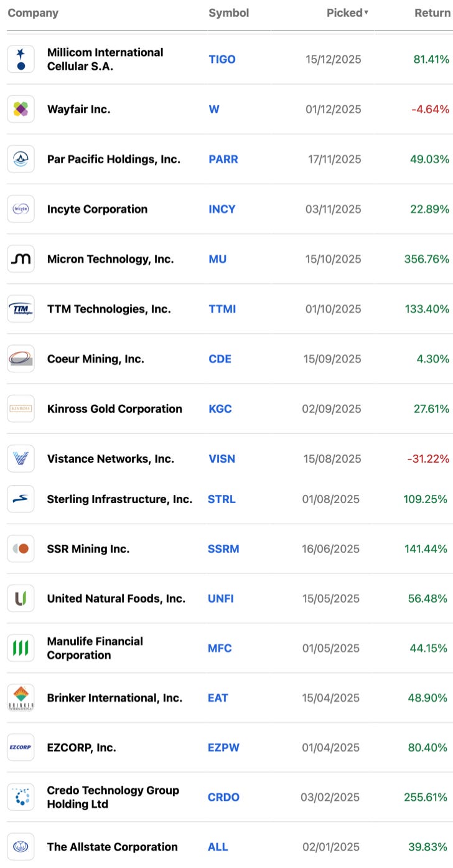This screenshot has height=868, width=453.
Task: Sort by the Picked column header
Action: click(x=345, y=12)
